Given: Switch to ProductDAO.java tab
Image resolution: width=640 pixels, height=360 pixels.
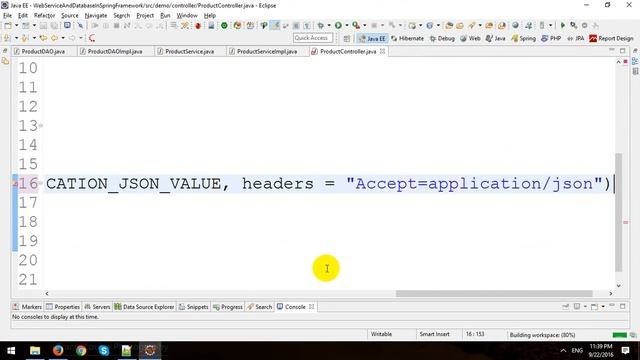Looking at the screenshot, I should pos(43,51).
